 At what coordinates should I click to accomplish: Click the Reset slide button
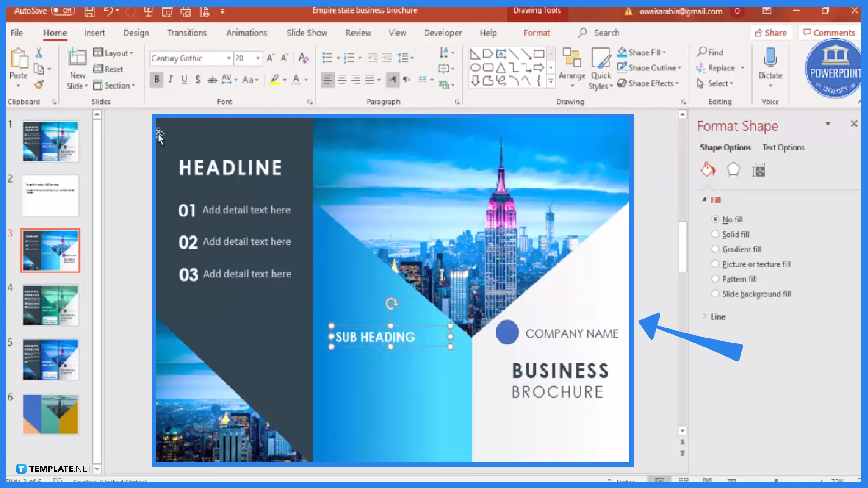click(108, 69)
